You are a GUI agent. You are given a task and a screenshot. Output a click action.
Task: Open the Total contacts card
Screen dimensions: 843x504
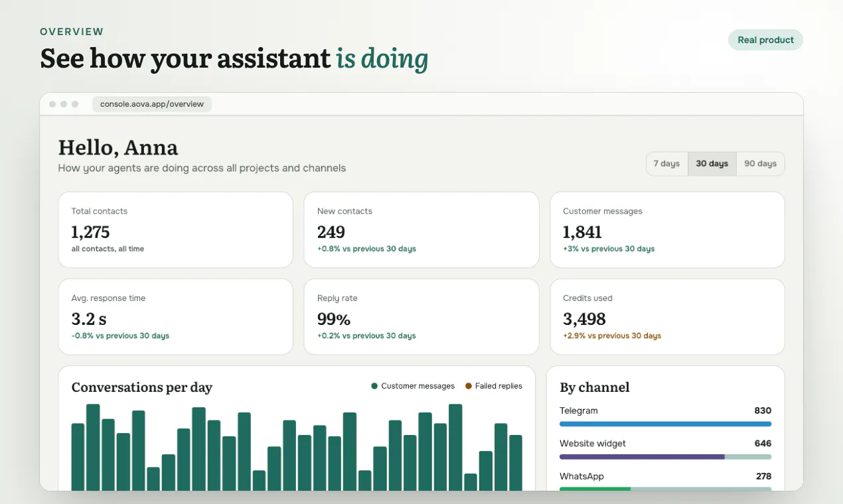pos(175,230)
